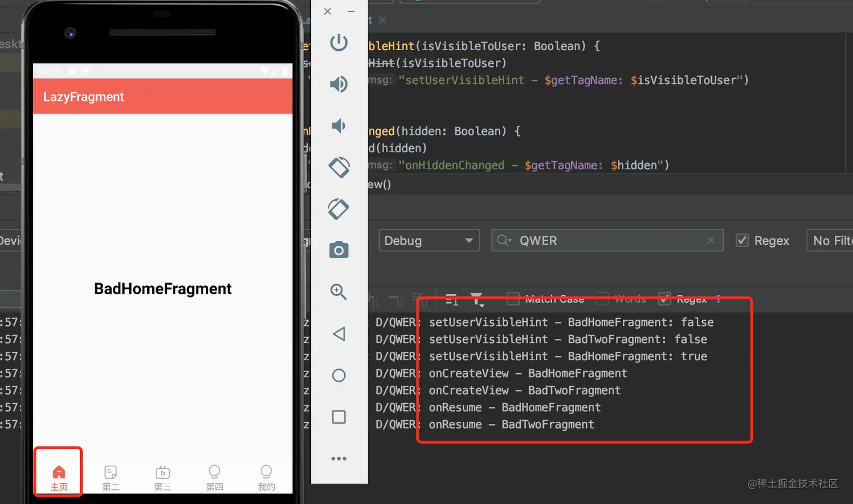Rotate the emulator left with the rotate icon
The image size is (853, 504).
tap(339, 167)
